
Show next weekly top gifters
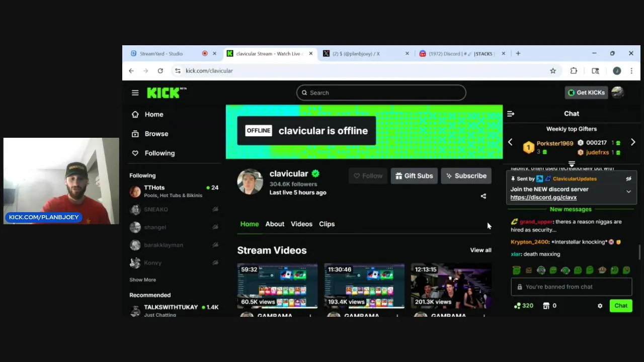[x=633, y=142]
